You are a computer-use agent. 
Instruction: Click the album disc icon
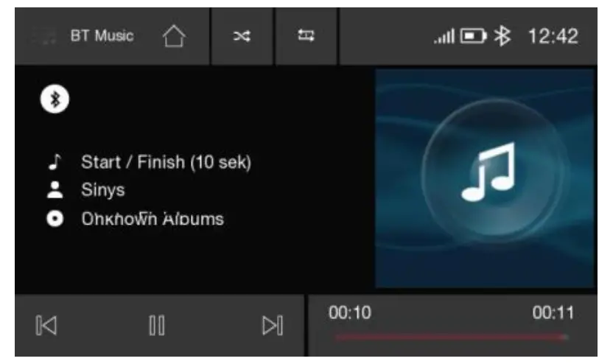(x=55, y=219)
